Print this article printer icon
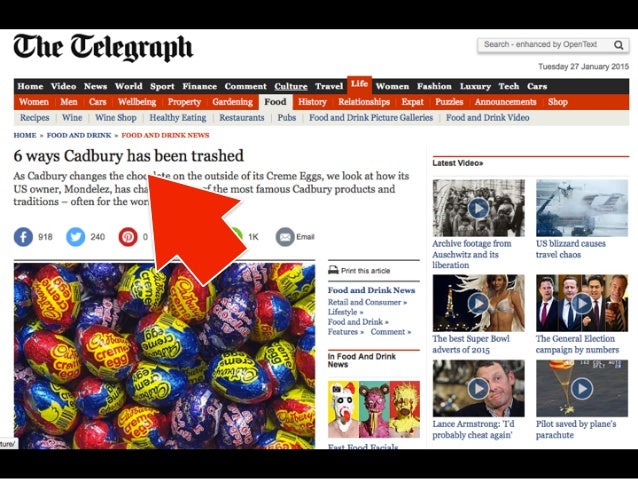 (x=333, y=270)
